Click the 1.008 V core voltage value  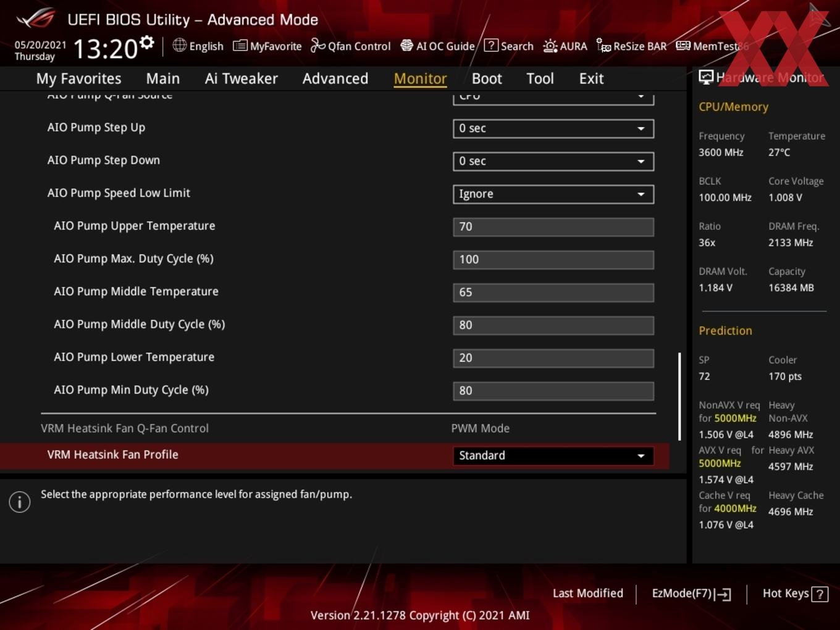pos(785,198)
